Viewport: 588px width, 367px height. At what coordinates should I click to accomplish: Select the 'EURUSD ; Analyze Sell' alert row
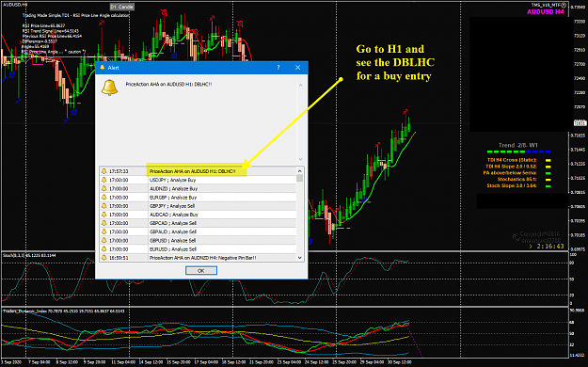(x=198, y=248)
